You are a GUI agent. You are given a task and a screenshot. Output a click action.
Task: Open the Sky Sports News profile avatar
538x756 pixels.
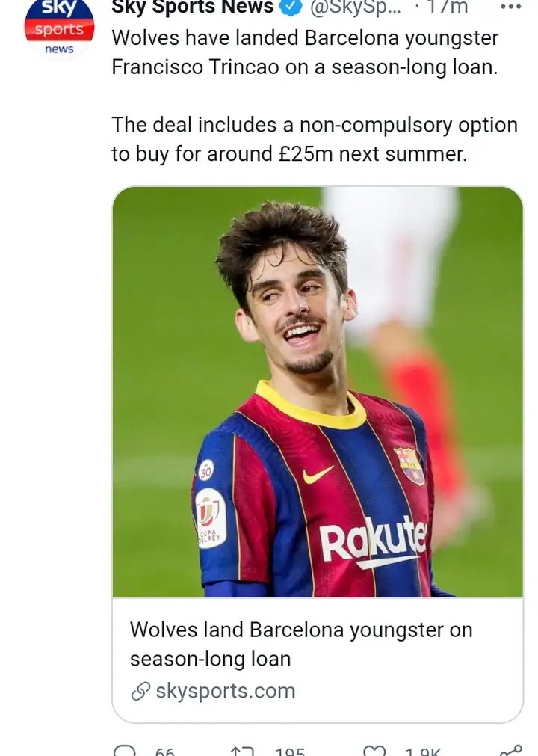pos(59,28)
